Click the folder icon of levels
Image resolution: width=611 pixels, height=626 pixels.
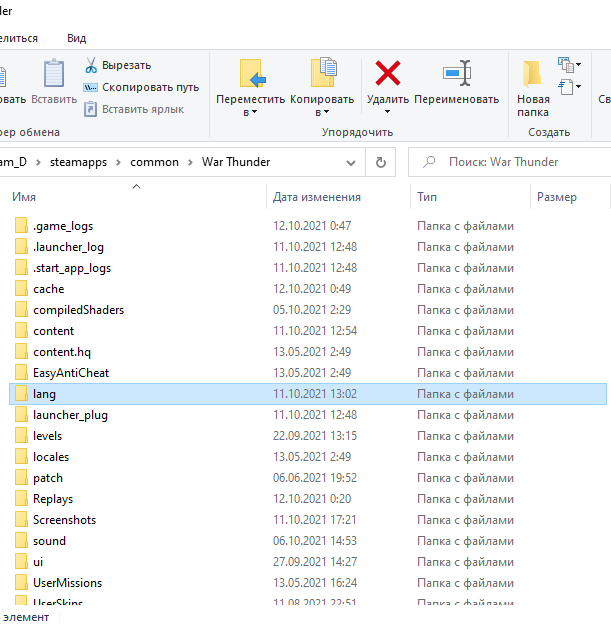point(22,436)
